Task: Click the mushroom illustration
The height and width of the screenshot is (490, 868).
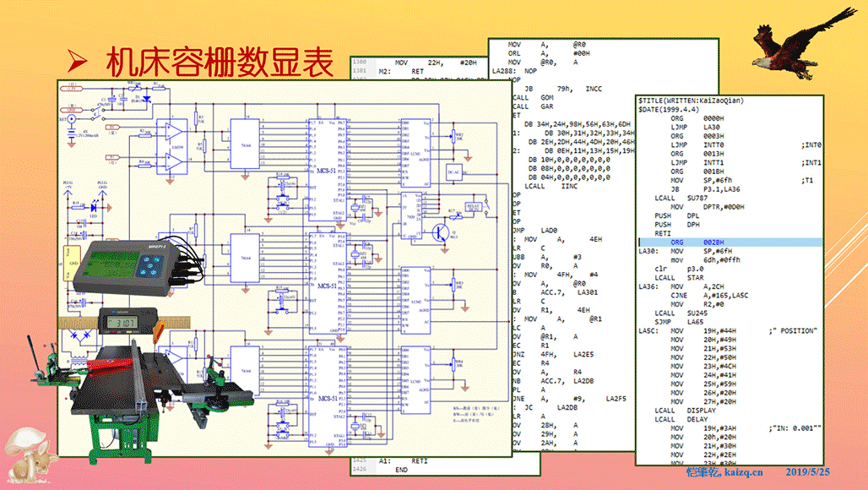Action: pos(31,454)
